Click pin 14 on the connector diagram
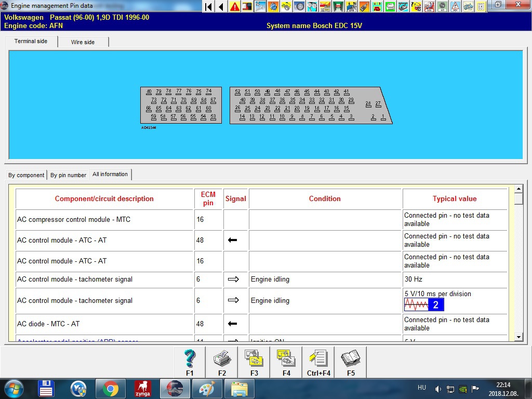Screen dimensions: 532x399 click(242, 117)
